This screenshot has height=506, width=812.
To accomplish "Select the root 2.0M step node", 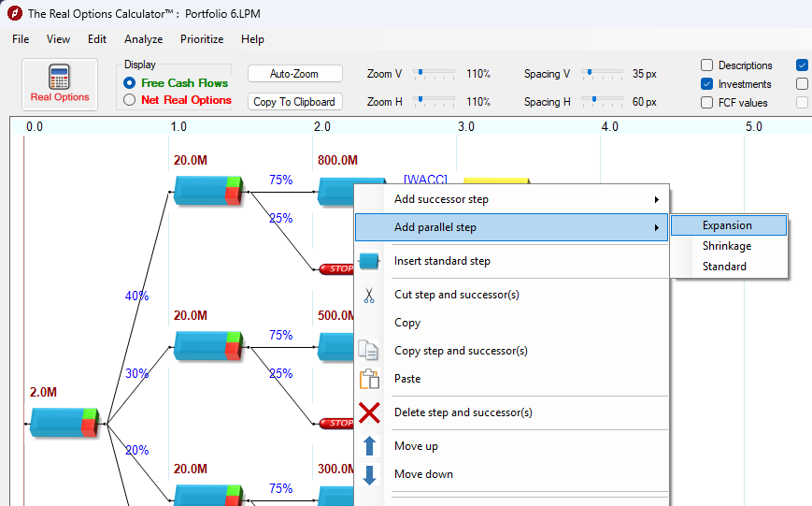I will coord(63,423).
